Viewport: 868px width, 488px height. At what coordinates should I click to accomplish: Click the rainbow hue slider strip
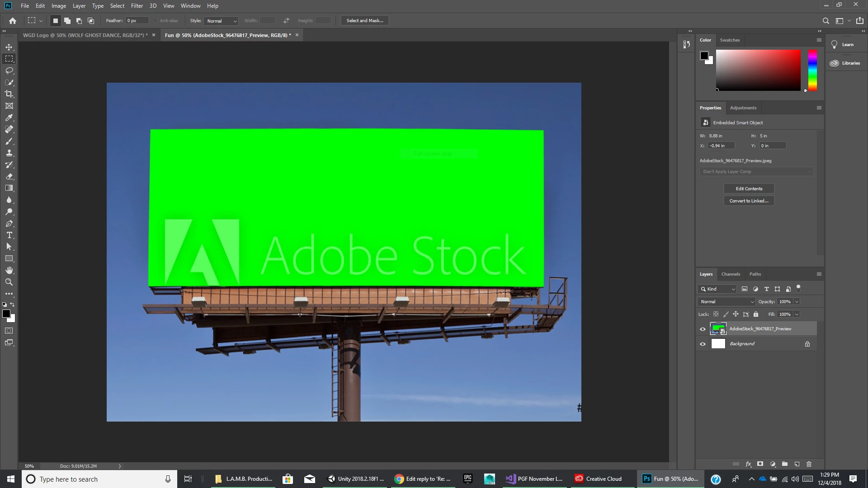point(812,70)
